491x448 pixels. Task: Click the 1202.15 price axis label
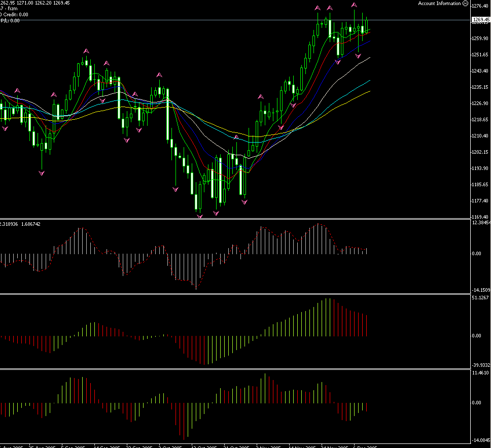pyautogui.click(x=481, y=152)
